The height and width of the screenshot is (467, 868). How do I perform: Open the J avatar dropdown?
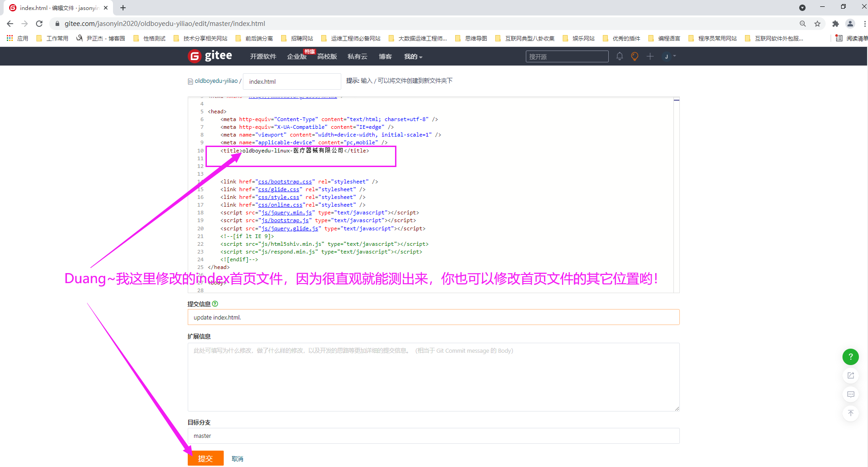point(669,56)
